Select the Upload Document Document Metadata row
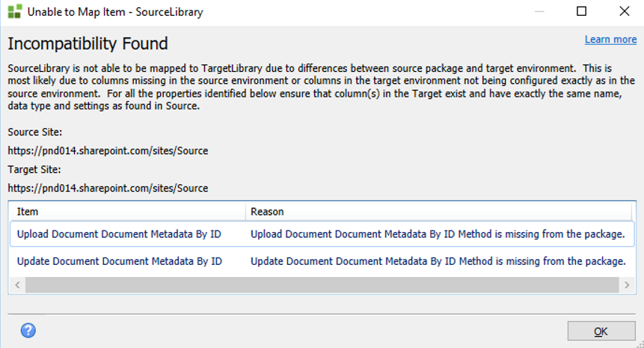Viewport: 644px width, 348px height. pos(120,234)
